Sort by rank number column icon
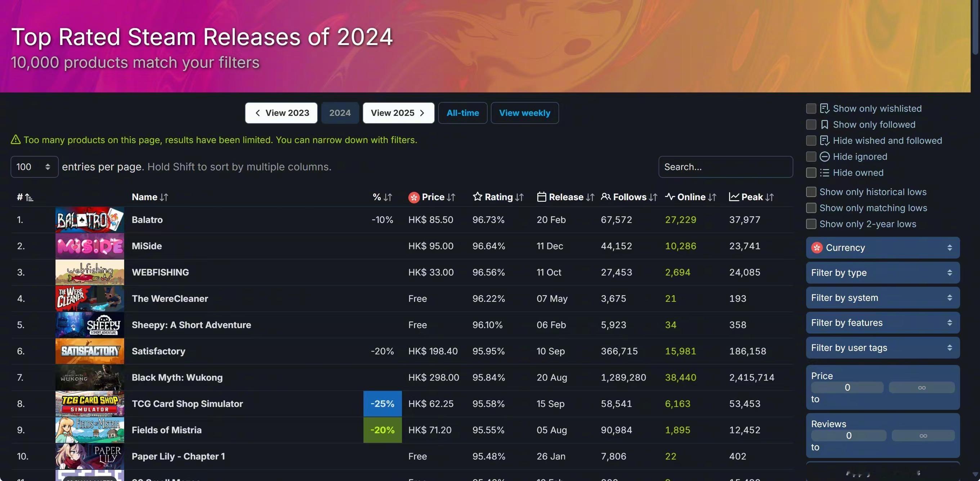This screenshot has height=481, width=980. click(29, 197)
